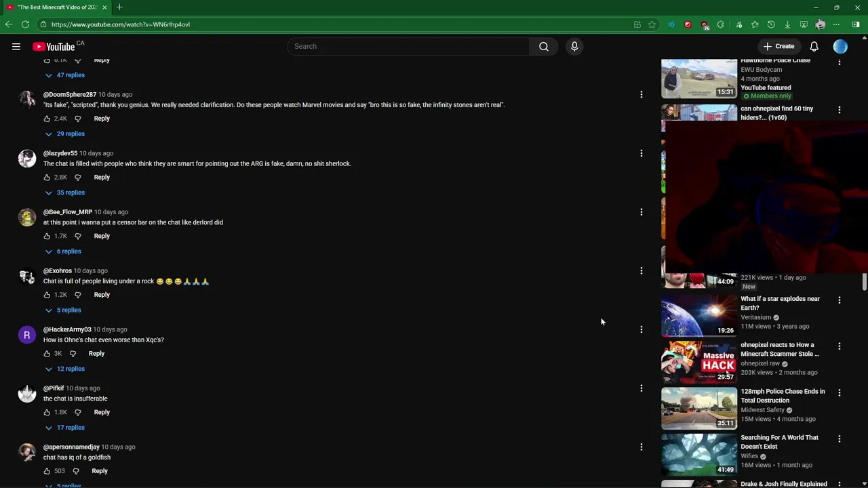Like HackerArmy03's comment

(x=47, y=354)
